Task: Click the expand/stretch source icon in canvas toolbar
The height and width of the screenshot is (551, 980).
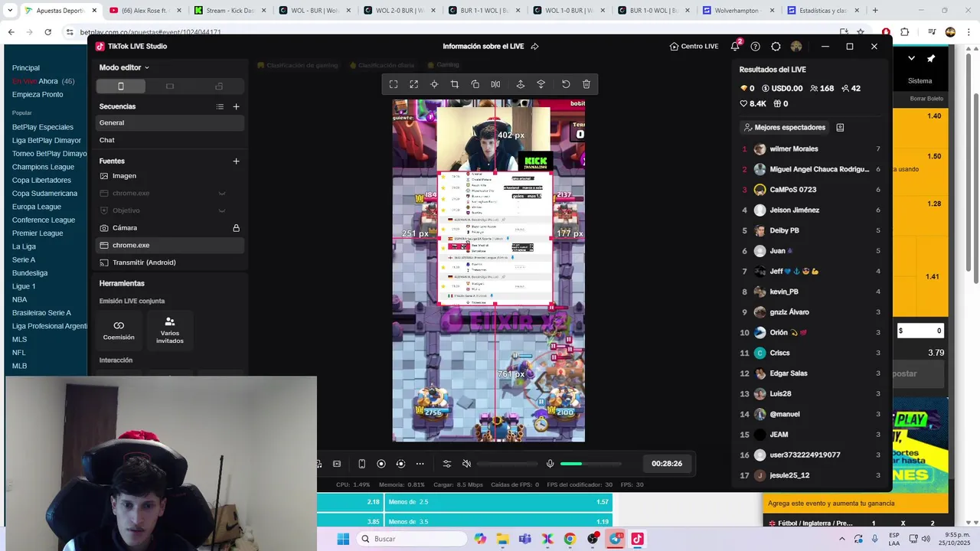Action: tap(414, 84)
